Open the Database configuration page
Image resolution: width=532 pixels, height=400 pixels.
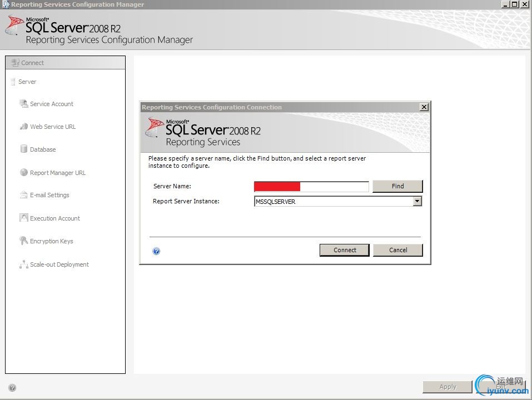43,149
